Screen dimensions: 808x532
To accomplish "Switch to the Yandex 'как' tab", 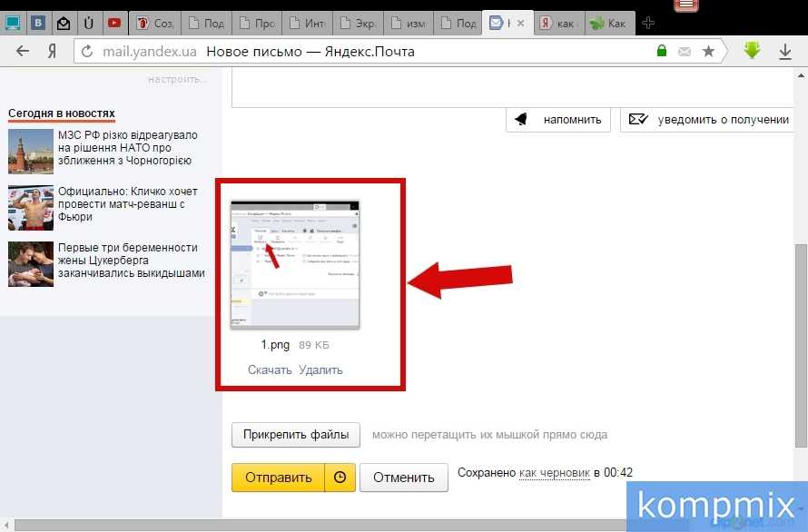I will [x=558, y=24].
